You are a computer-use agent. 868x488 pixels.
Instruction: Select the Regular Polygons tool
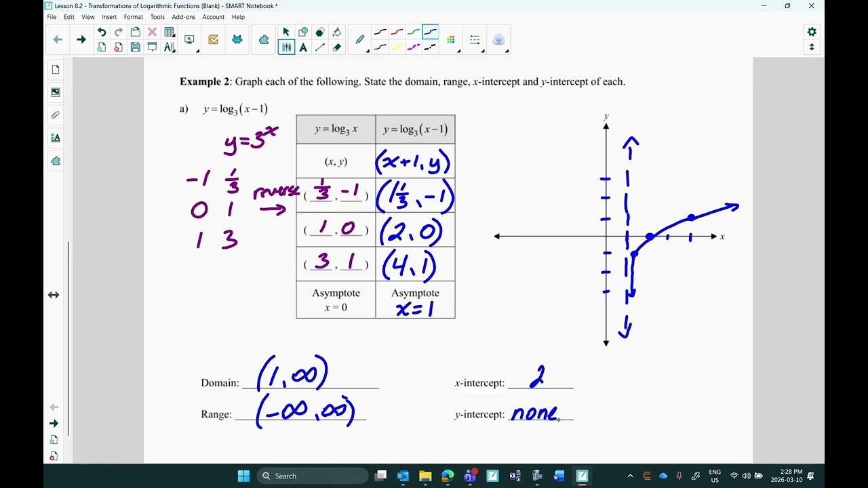[x=320, y=32]
